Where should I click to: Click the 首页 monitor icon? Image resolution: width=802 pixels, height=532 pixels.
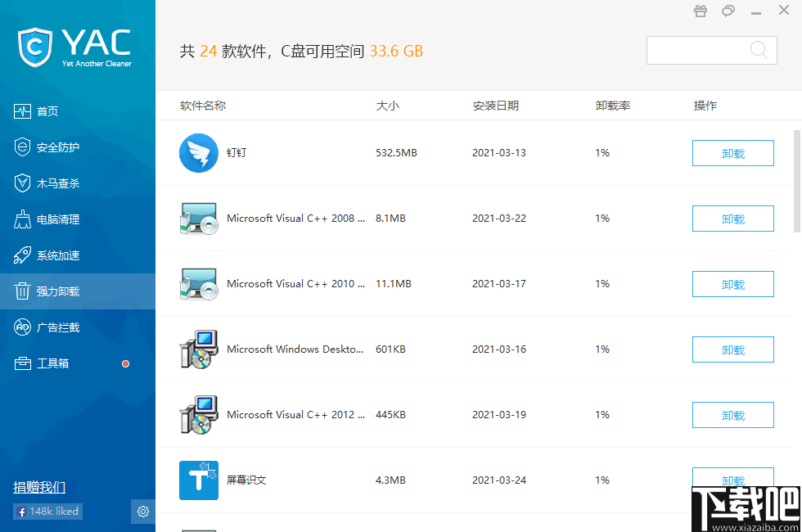tap(23, 111)
